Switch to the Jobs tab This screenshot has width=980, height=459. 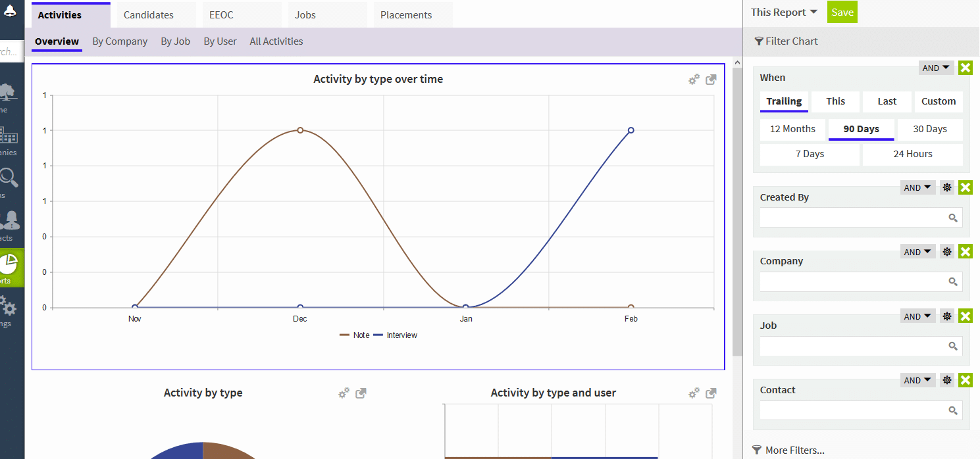[x=328, y=14]
